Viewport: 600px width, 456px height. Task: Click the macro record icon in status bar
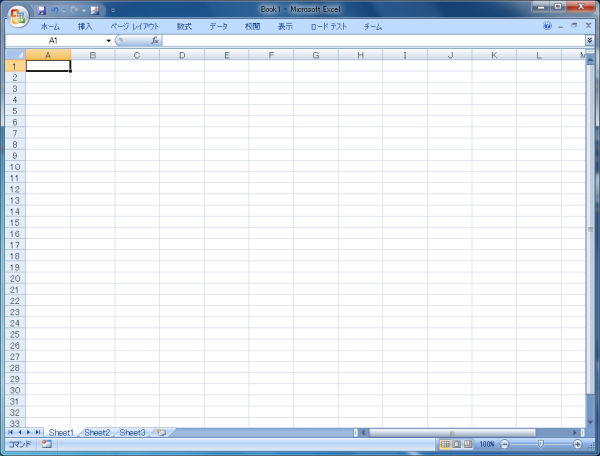[47, 444]
